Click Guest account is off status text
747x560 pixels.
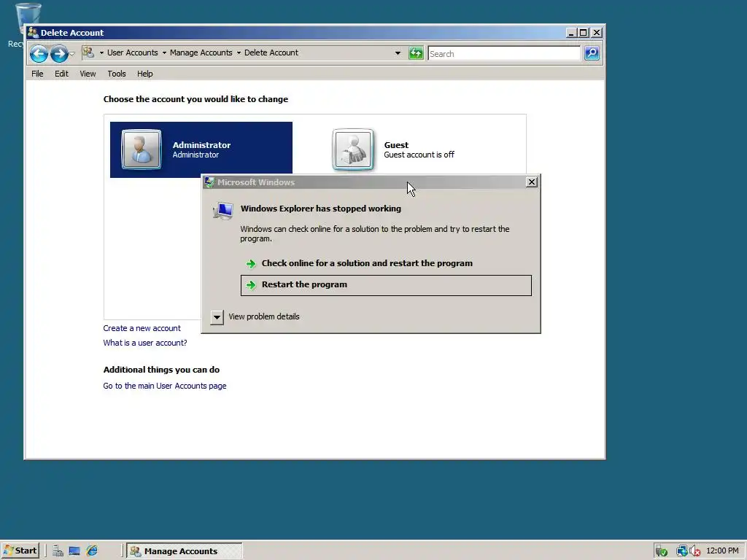pyautogui.click(x=419, y=155)
